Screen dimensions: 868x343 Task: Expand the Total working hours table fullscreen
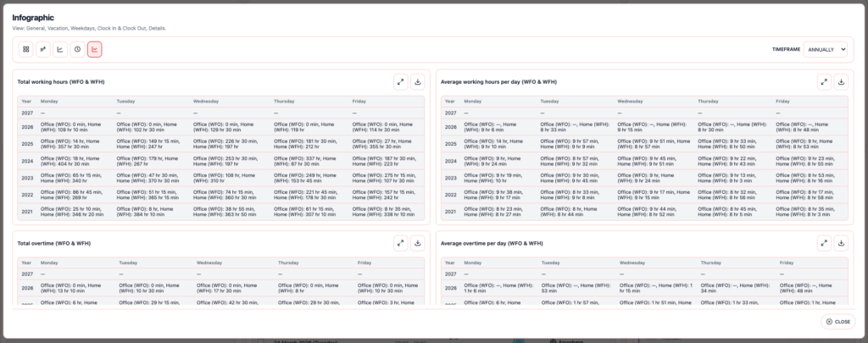[x=401, y=82]
